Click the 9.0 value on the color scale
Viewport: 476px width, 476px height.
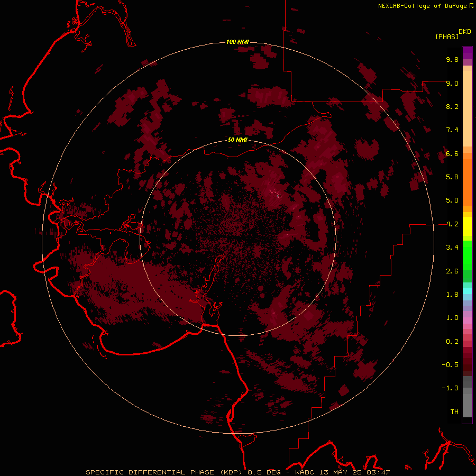pos(452,83)
